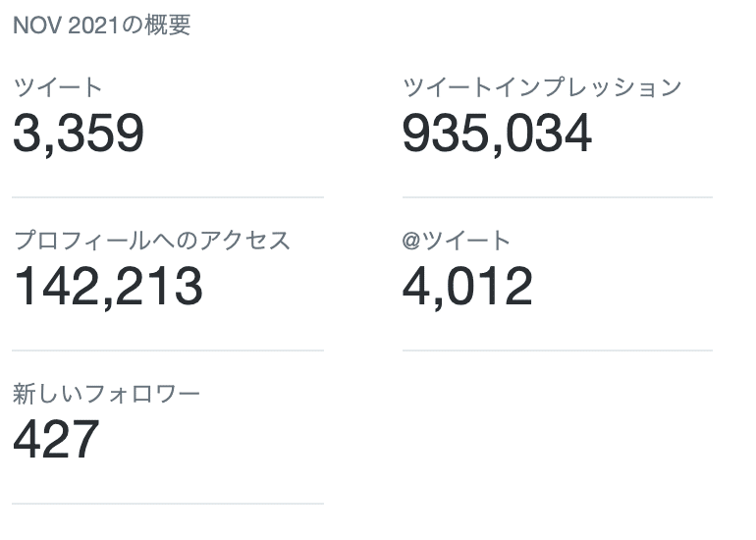Click the NOV 2021の概要 heading
Image resolution: width=756 pixels, height=540 pixels.
(x=102, y=26)
